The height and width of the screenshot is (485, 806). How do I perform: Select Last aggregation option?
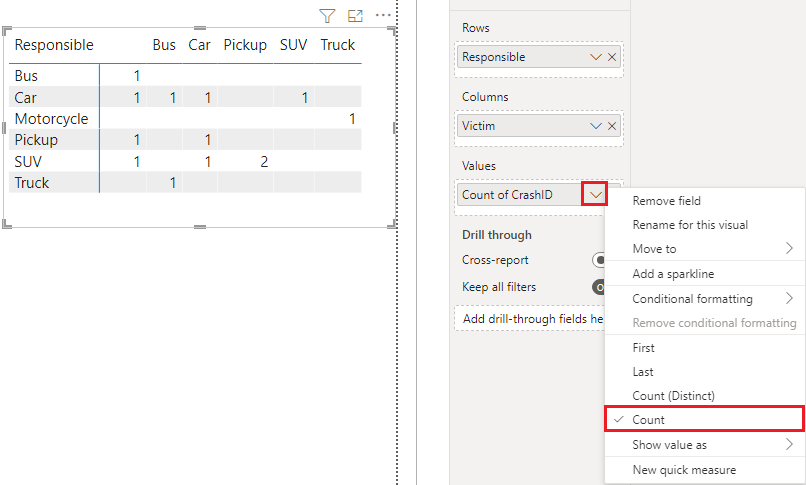705,371
